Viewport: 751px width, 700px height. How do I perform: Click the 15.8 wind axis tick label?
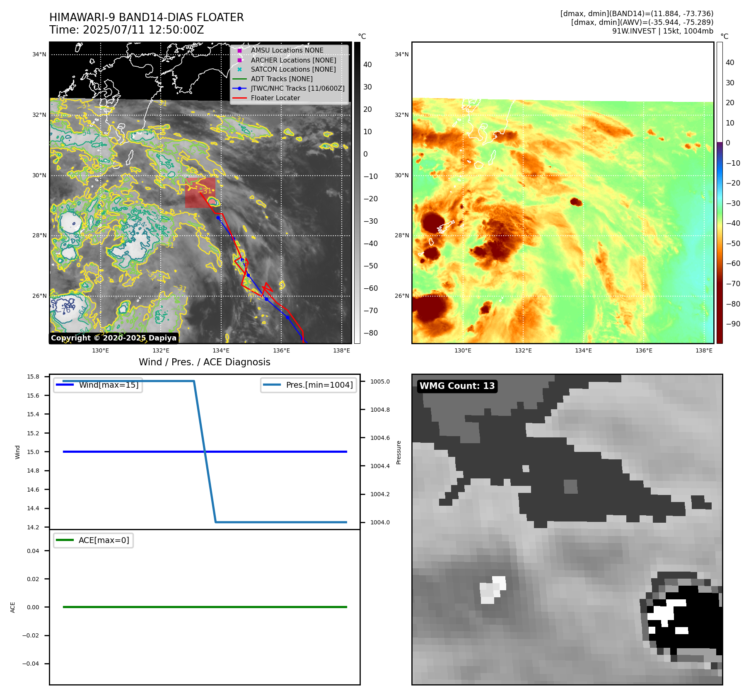coord(33,377)
